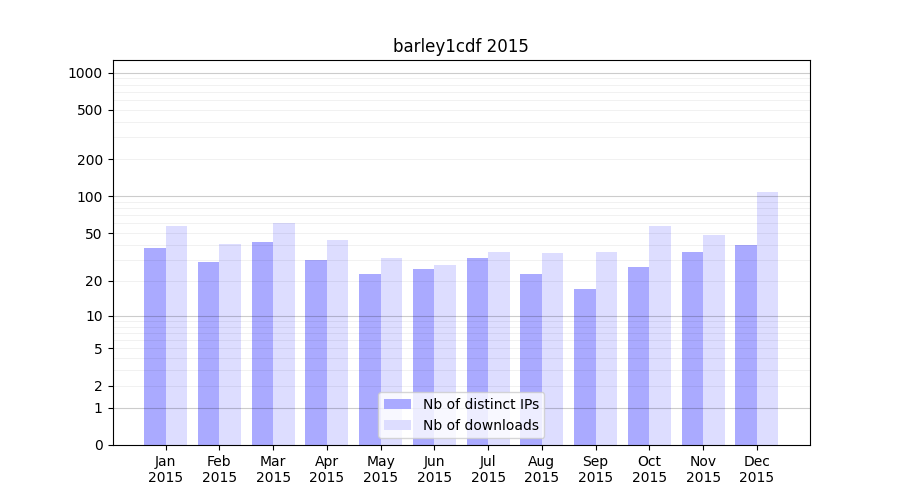Select the 'Nb of downloads' legend label

pos(480,425)
